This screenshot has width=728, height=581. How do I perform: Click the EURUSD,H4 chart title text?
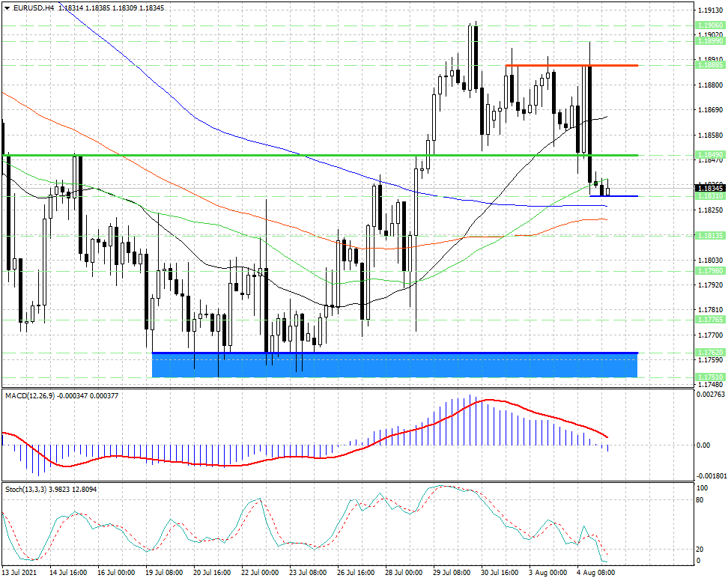(34, 8)
